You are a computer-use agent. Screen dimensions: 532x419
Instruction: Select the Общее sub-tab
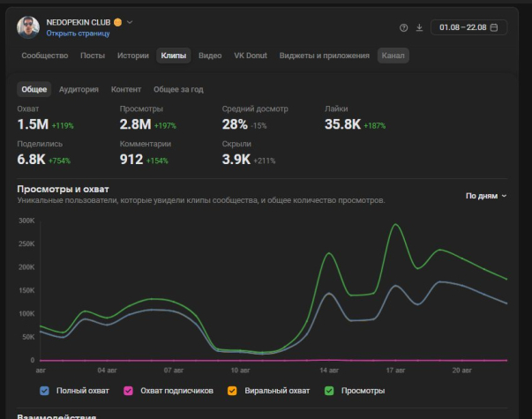[34, 89]
